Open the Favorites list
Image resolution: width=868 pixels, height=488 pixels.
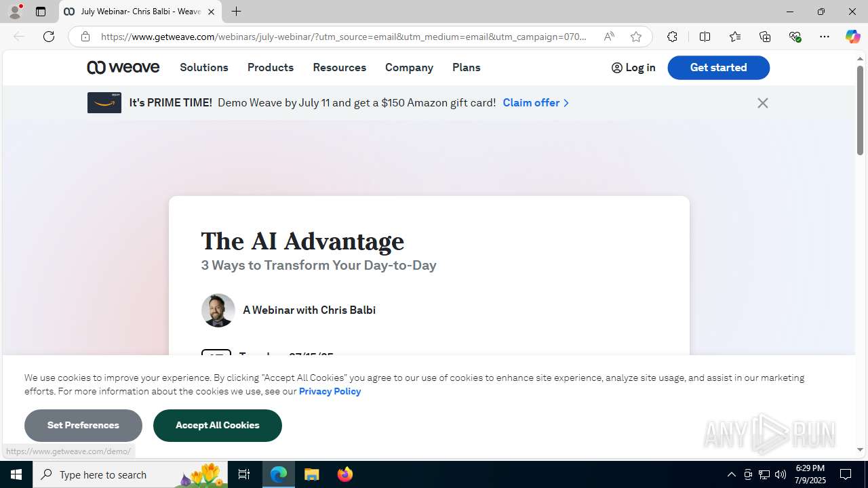735,37
